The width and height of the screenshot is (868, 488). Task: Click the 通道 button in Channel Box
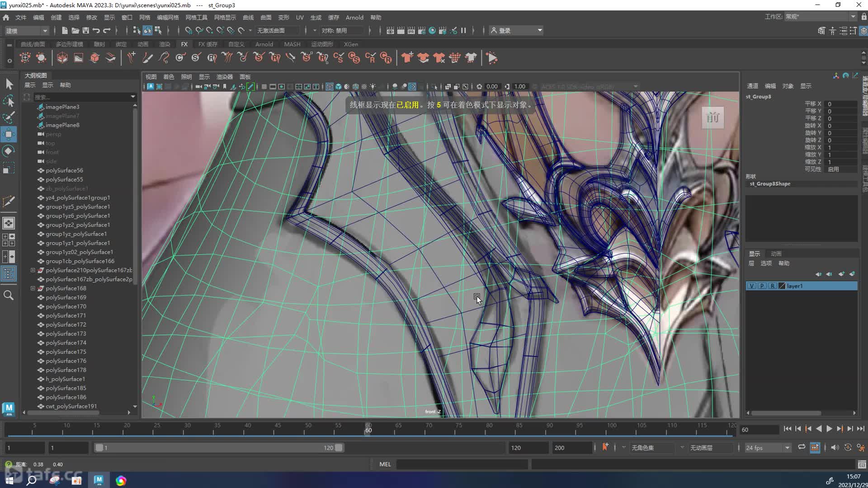[x=753, y=86]
